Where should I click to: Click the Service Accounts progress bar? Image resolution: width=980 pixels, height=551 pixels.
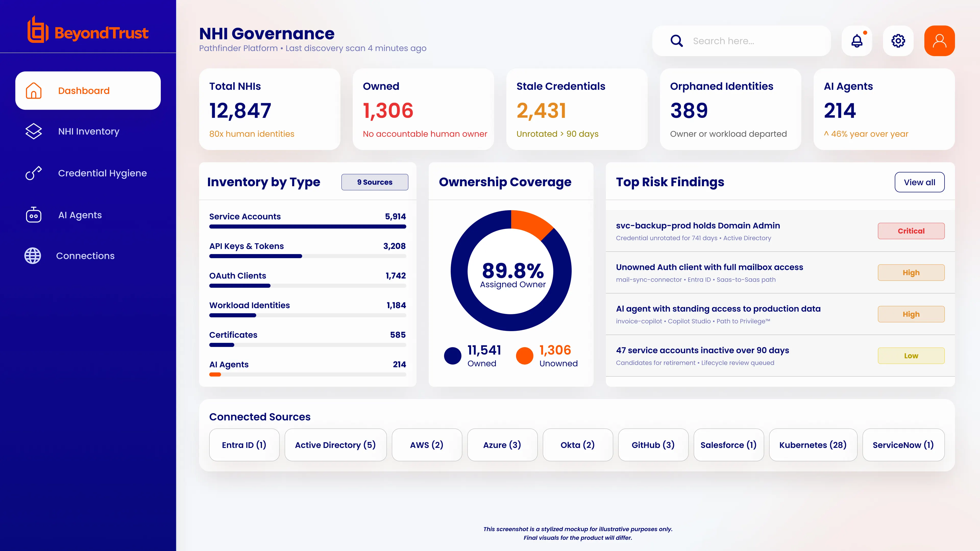click(307, 227)
